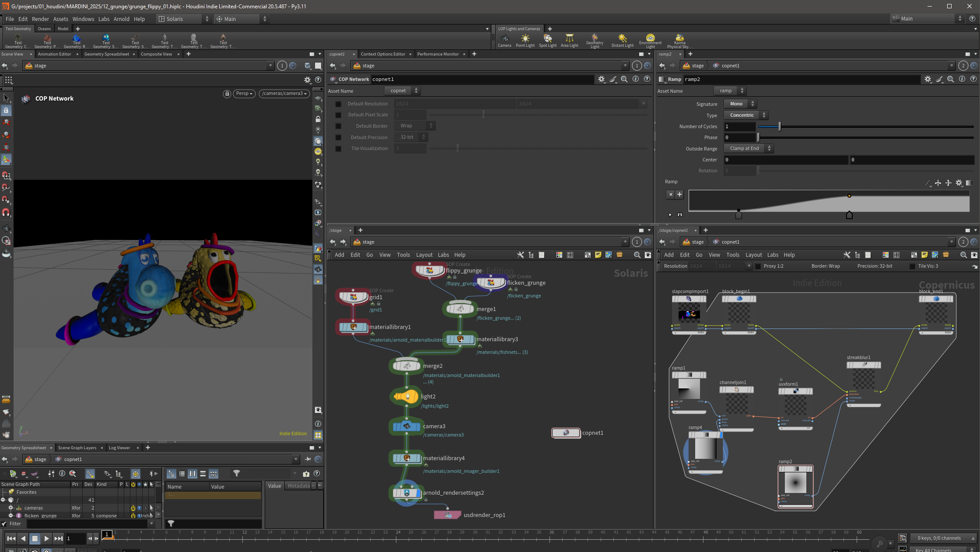Switch to the Scene Graph Layers tab

click(77, 448)
